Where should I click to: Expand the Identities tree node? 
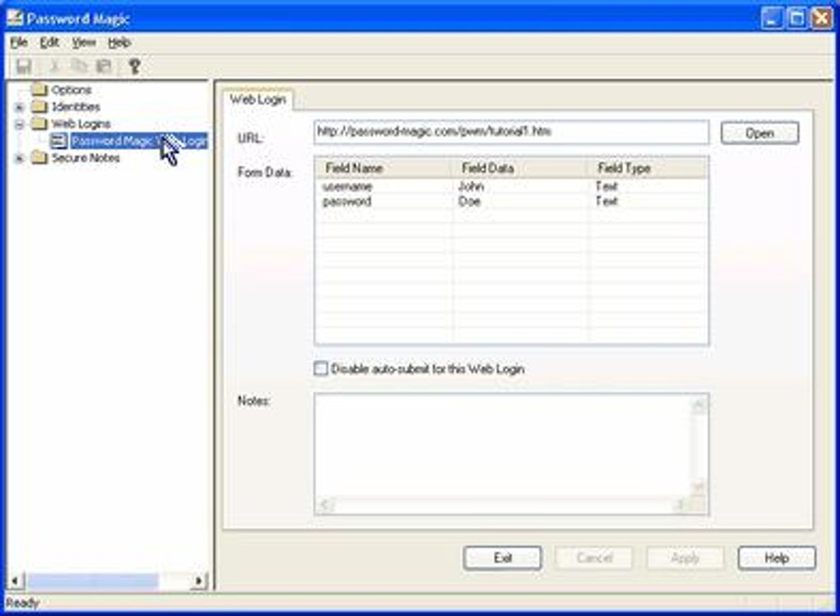[x=19, y=107]
